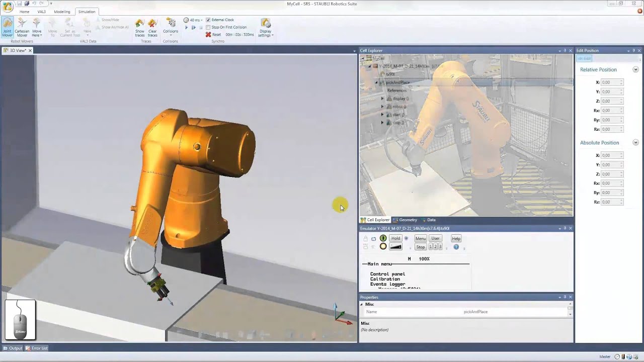This screenshot has width=644, height=362.
Task: Click the clock icon in status bar
Action: (617, 356)
